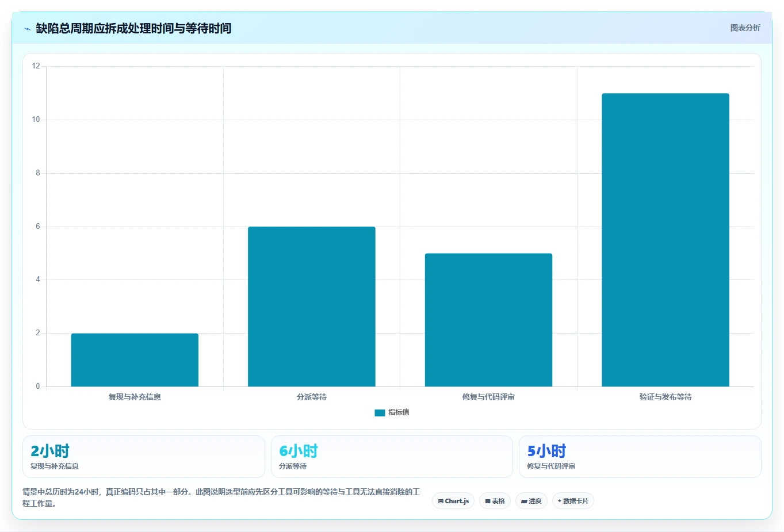Select the 分派等待 bar in the chart

coord(312,307)
